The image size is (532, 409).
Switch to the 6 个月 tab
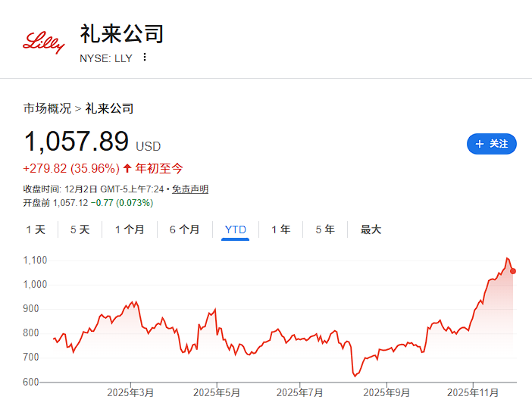184,229
